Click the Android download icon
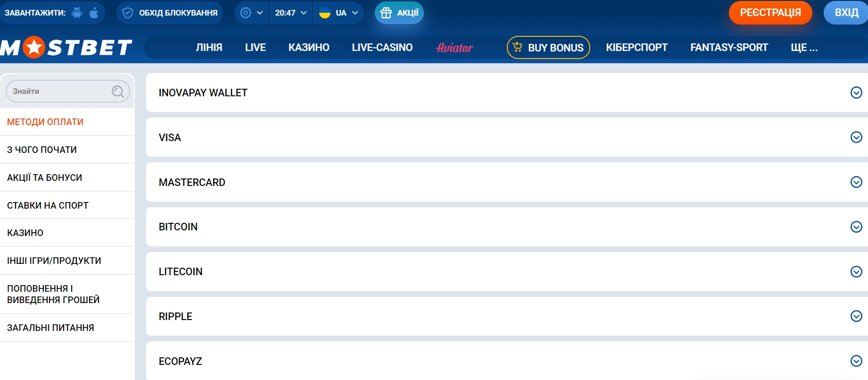Image resolution: width=868 pixels, height=380 pixels. [77, 13]
